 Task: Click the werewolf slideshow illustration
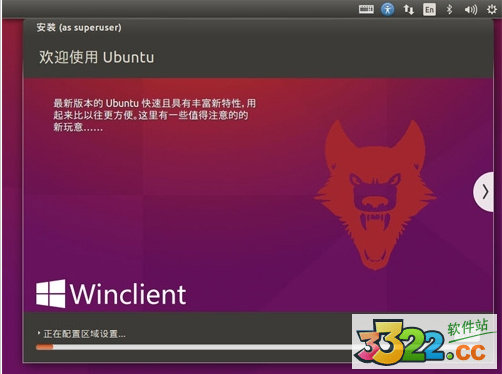(375, 195)
